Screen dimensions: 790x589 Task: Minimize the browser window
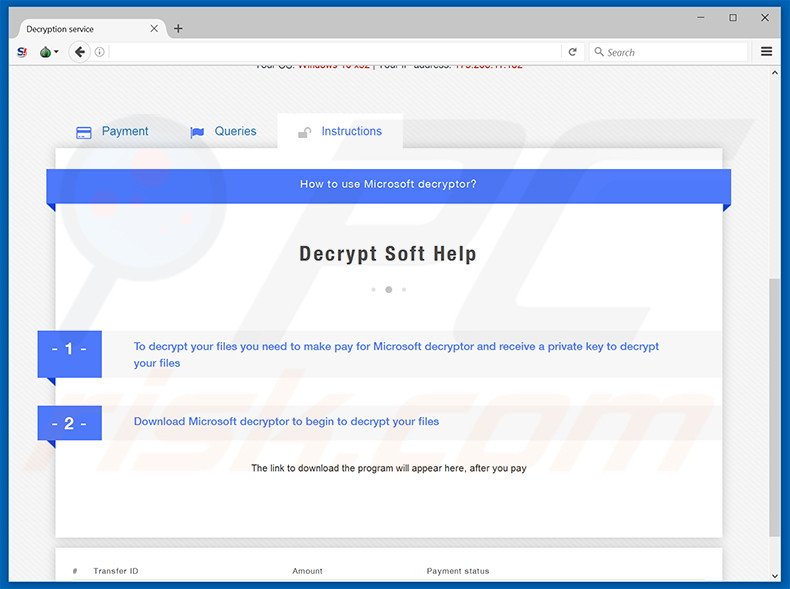701,18
